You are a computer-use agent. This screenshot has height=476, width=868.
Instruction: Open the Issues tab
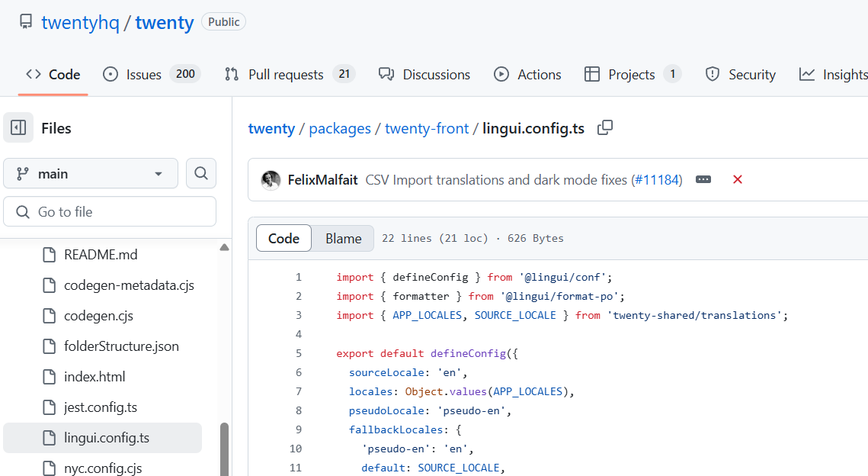pos(152,74)
